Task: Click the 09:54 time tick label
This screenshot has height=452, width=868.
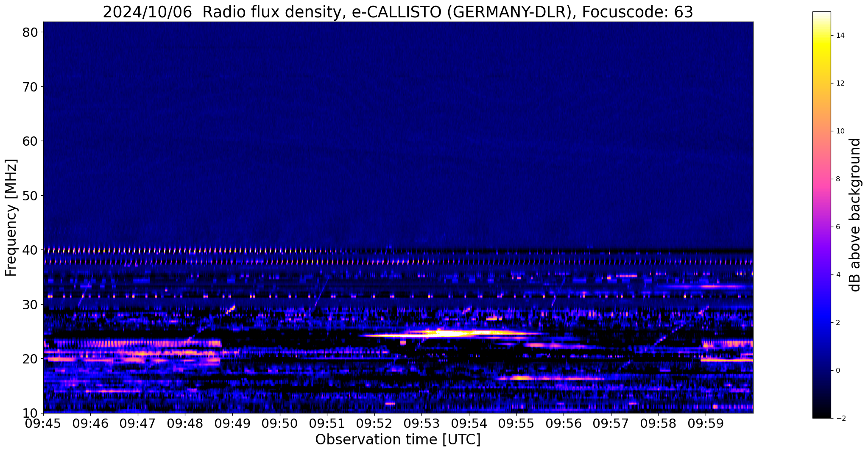Action: pos(469,424)
